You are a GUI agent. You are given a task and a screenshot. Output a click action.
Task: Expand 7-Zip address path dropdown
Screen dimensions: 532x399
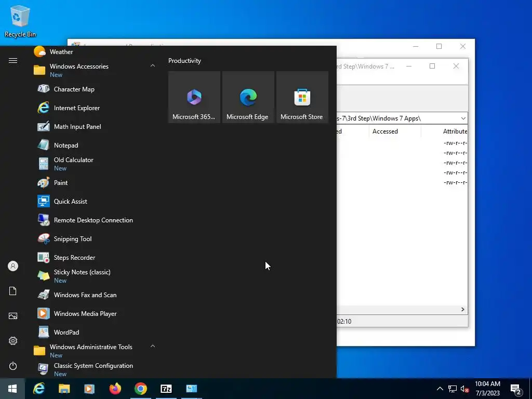(463, 118)
